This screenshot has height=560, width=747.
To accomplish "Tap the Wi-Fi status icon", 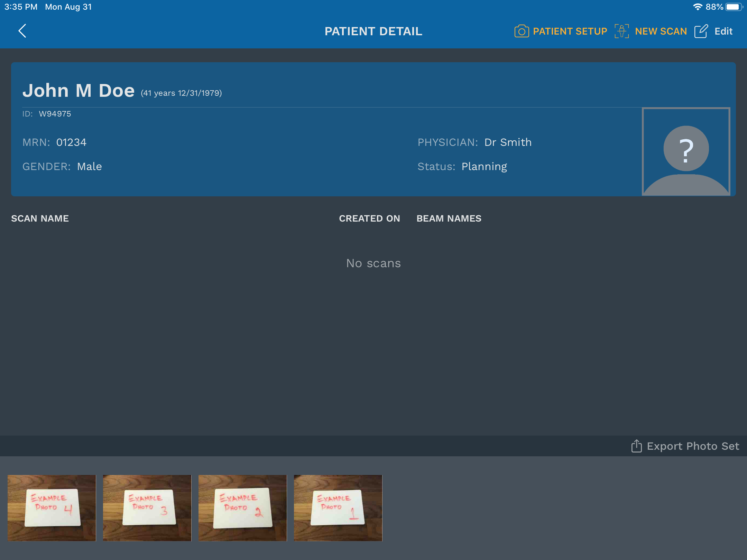I will (698, 7).
